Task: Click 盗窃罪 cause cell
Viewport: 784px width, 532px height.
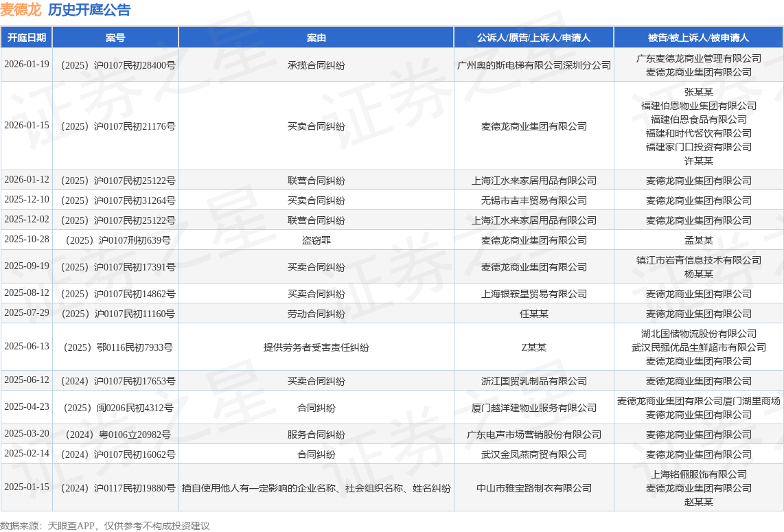Action: (x=316, y=240)
